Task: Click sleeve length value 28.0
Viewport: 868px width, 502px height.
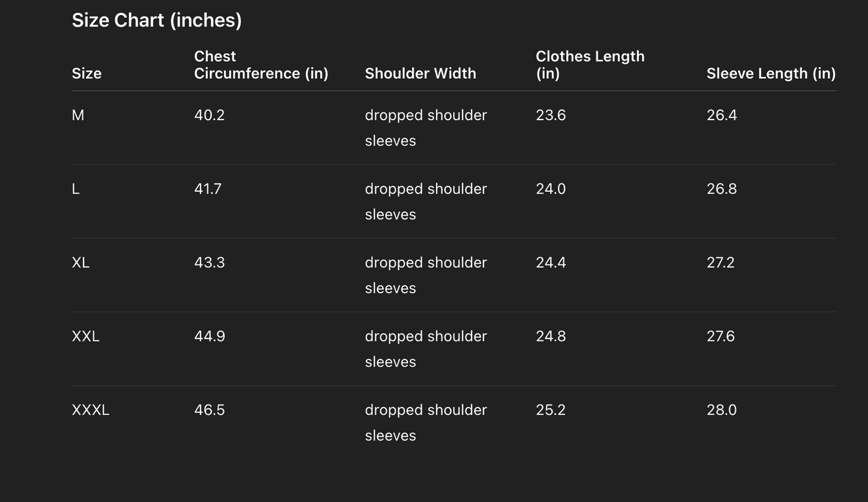Action: [x=721, y=410]
